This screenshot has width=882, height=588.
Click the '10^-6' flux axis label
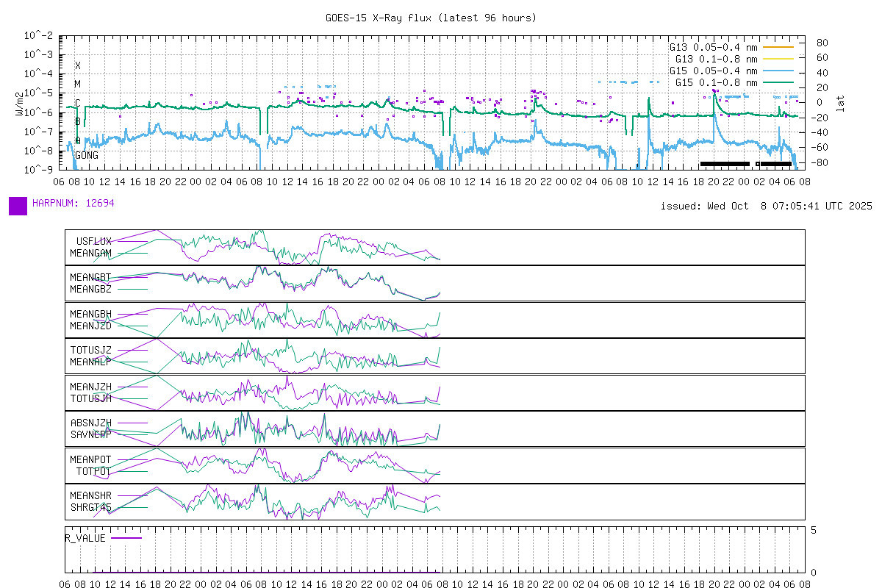tap(38, 112)
